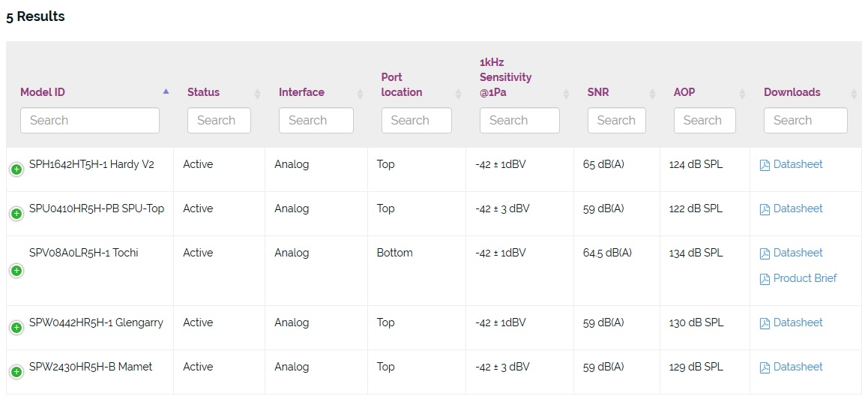The image size is (868, 399).
Task: Focus the Model ID search field
Action: pos(90,120)
